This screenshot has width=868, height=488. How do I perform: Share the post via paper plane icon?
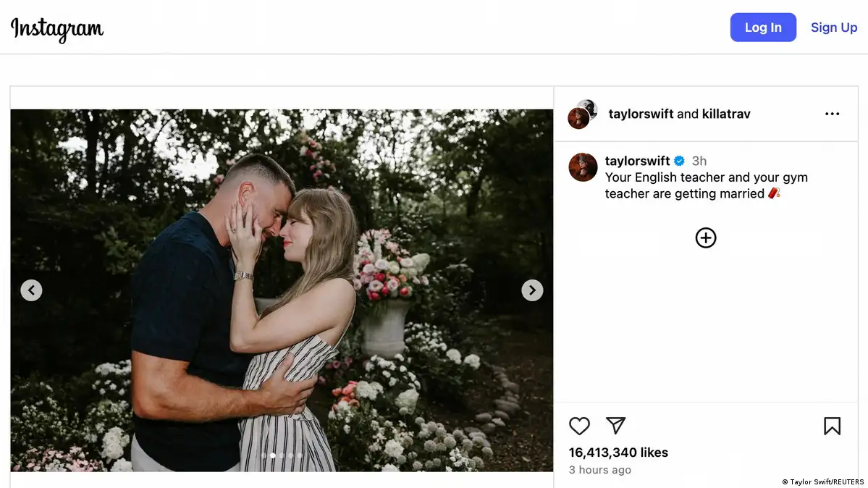(615, 426)
